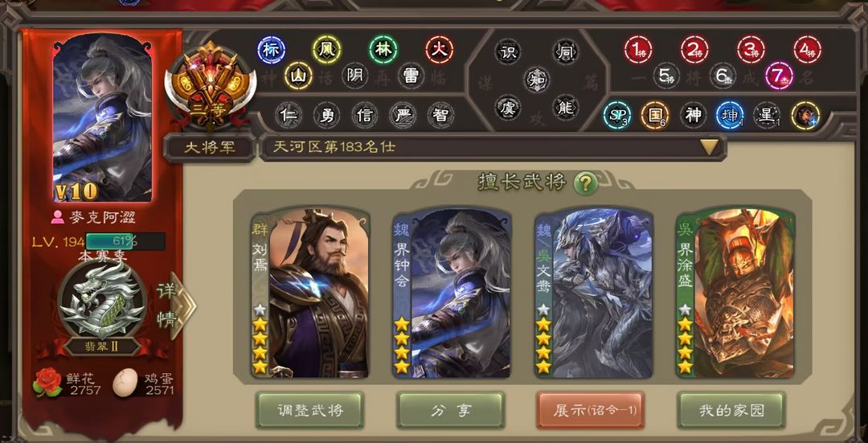Click the red 火 badge icon

point(440,50)
